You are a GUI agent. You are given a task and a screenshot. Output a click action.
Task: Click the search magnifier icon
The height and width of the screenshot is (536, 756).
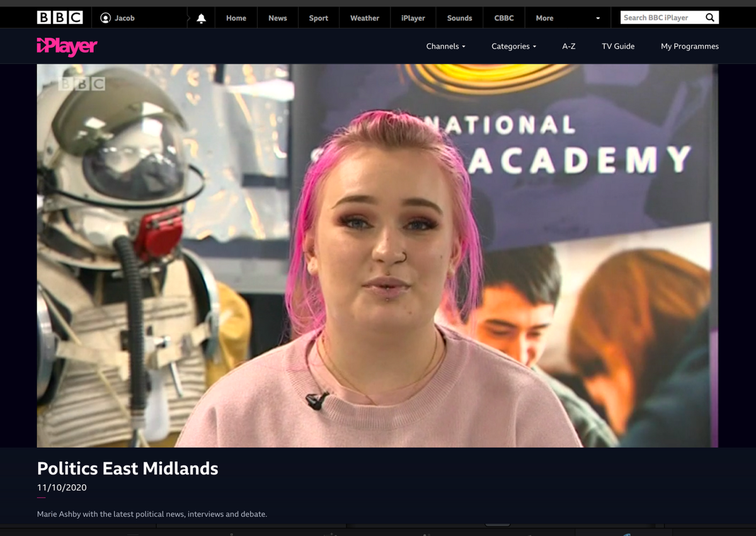pyautogui.click(x=710, y=18)
